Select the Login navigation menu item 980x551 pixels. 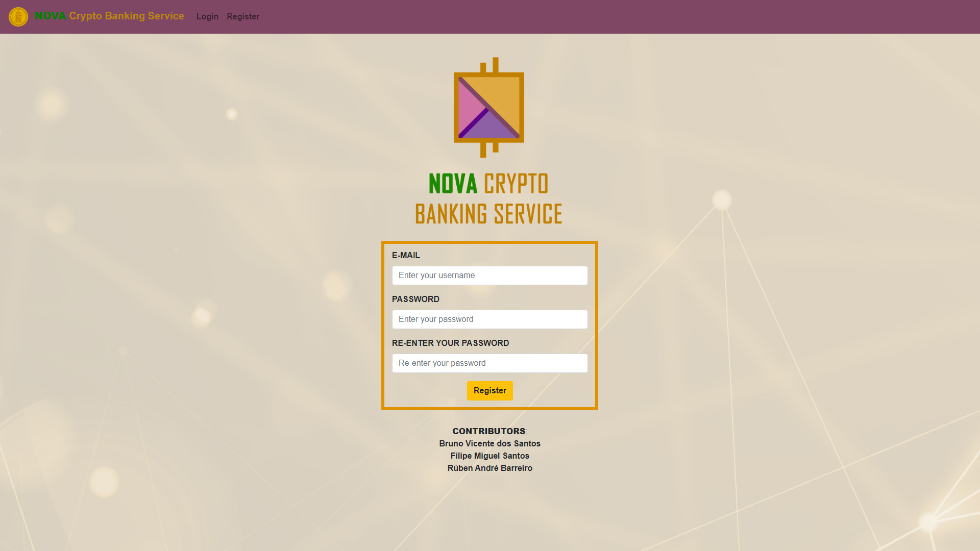[207, 16]
